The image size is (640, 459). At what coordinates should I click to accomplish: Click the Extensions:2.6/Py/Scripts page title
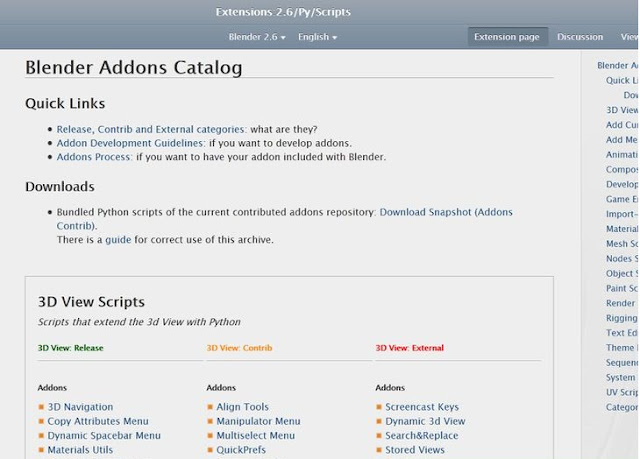(283, 12)
